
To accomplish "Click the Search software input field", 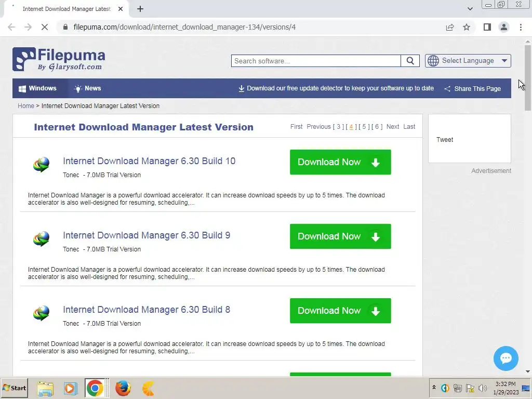I will click(316, 61).
